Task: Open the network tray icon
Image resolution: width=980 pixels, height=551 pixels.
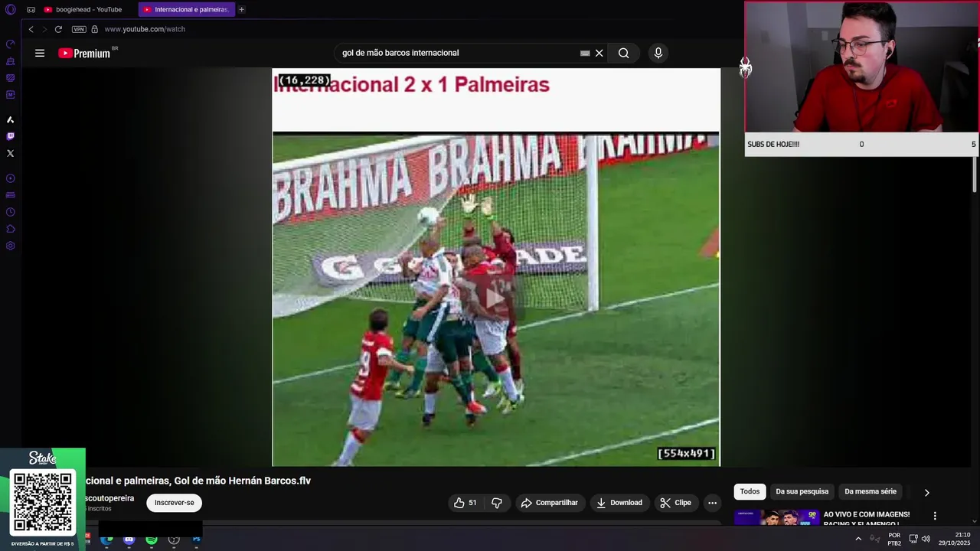Action: pos(913,539)
